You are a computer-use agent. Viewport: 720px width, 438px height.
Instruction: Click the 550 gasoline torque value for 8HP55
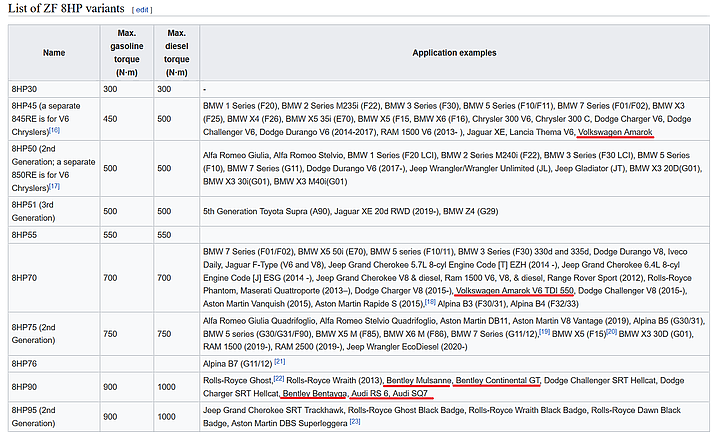(110, 235)
